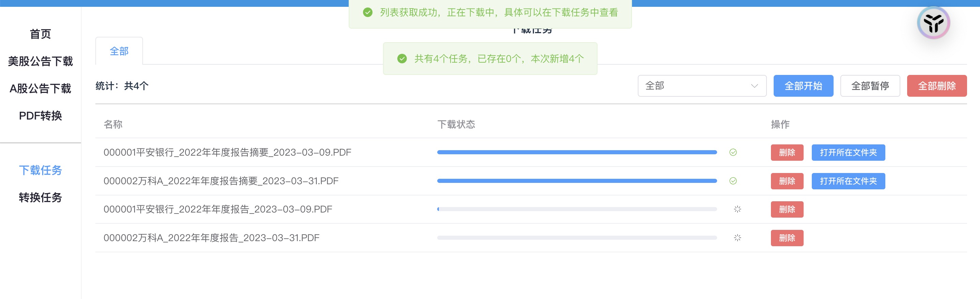Click the green success icon in 共有4个任务 notification

[x=402, y=59]
